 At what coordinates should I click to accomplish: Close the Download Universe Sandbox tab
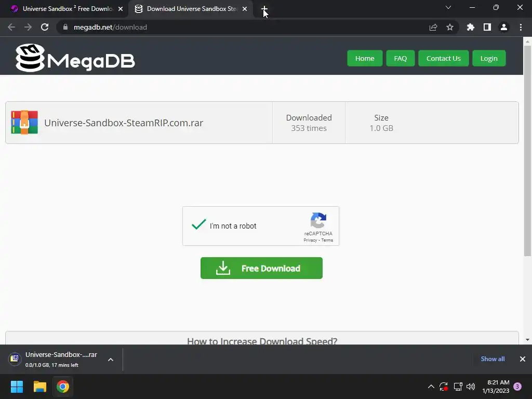point(245,9)
